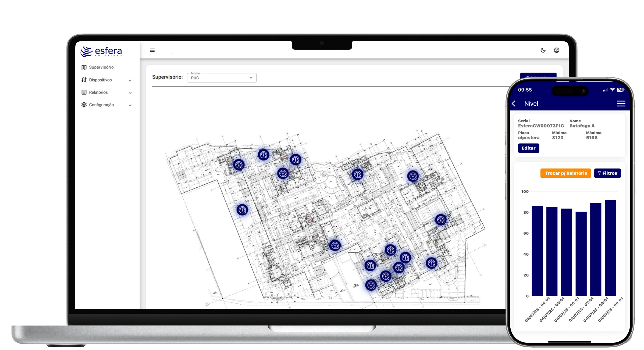The height and width of the screenshot is (350, 644).
Task: Open Filtros filter button
Action: point(607,173)
